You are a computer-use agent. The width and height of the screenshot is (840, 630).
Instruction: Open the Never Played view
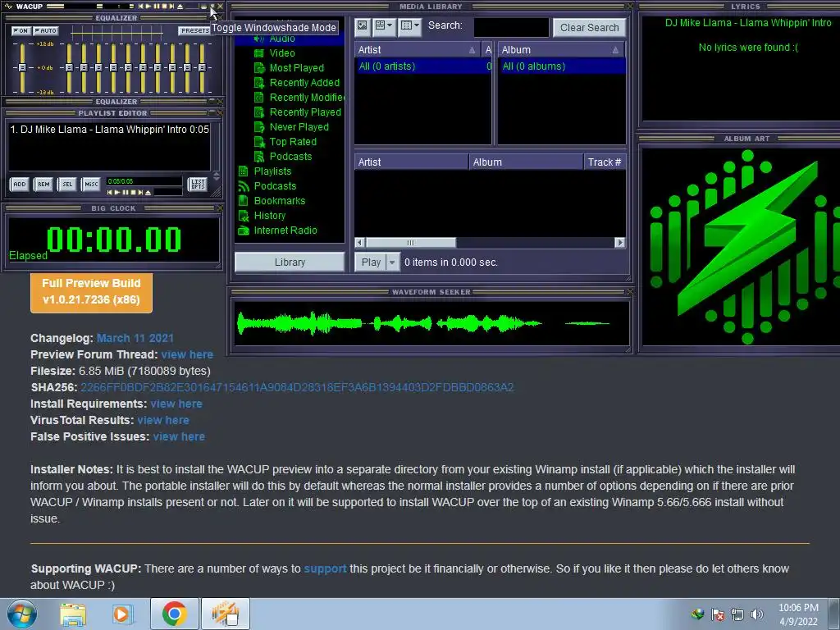(291, 127)
